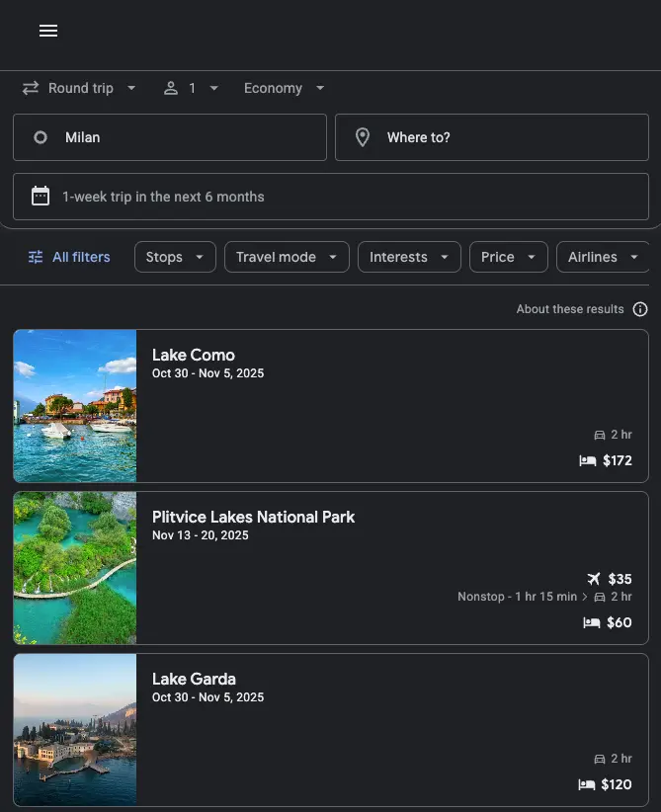This screenshot has width=661, height=812.
Task: Click the location pin icon in destination field
Action: point(363,137)
